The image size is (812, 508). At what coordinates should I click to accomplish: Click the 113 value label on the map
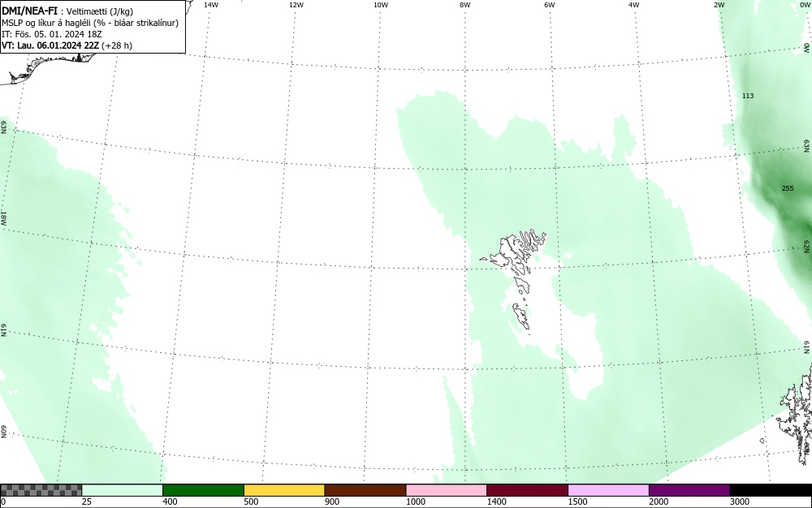tap(748, 96)
